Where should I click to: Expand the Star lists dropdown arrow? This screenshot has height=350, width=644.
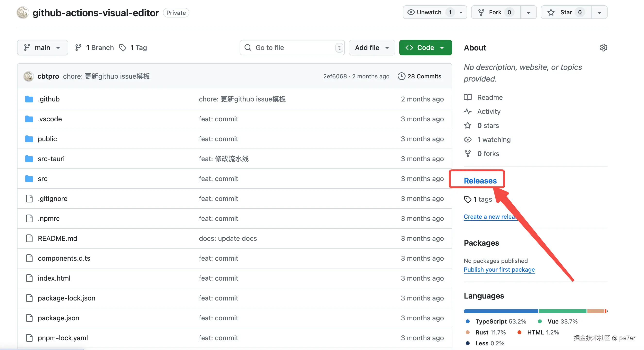pos(599,12)
